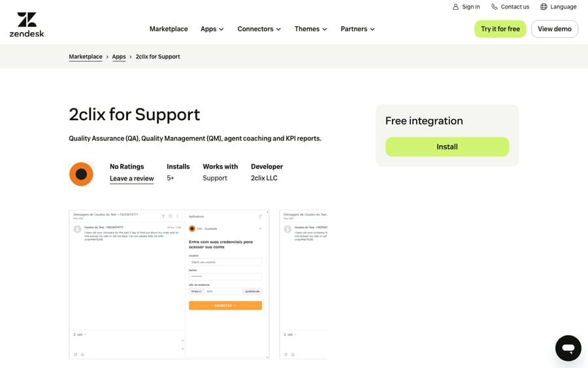The height and width of the screenshot is (368, 588).
Task: Click the Sign in person icon
Action: (455, 7)
